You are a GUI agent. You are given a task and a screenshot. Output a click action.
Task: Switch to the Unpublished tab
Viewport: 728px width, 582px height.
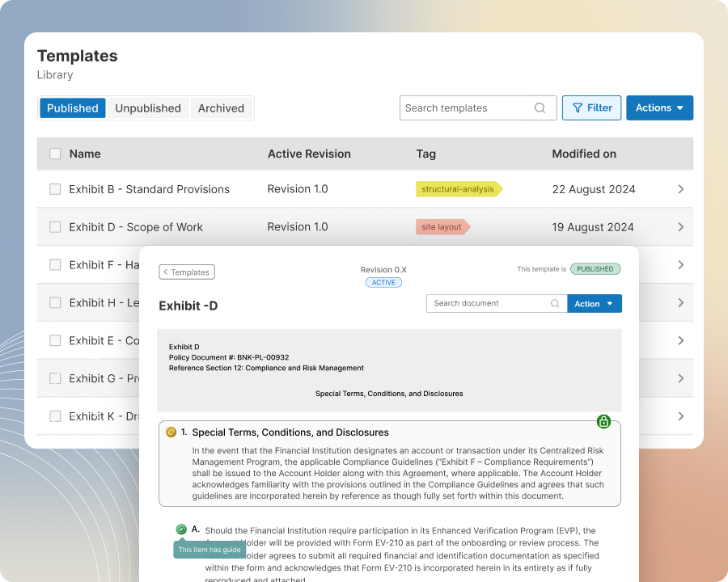(x=148, y=108)
